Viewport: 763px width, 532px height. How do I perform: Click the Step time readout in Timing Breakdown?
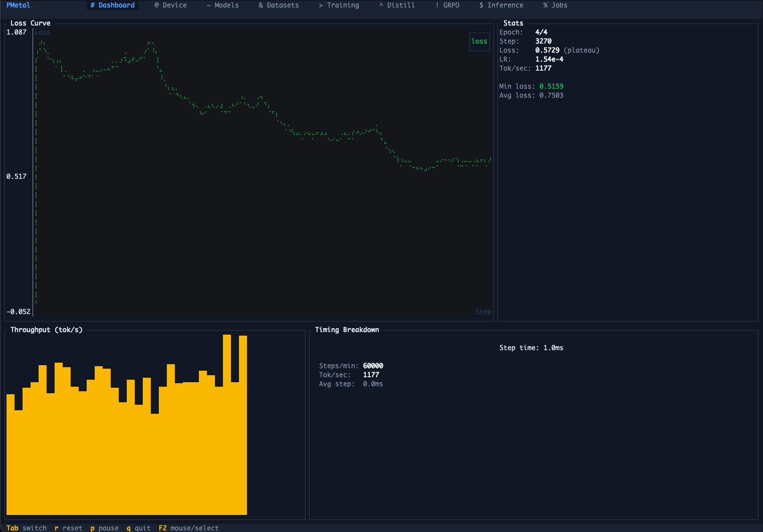[x=531, y=347]
